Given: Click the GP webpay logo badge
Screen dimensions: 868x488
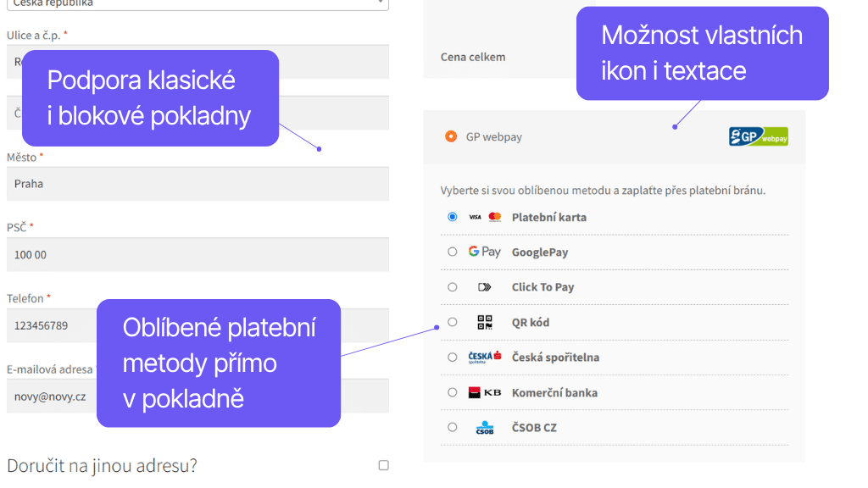Looking at the screenshot, I should click(757, 136).
